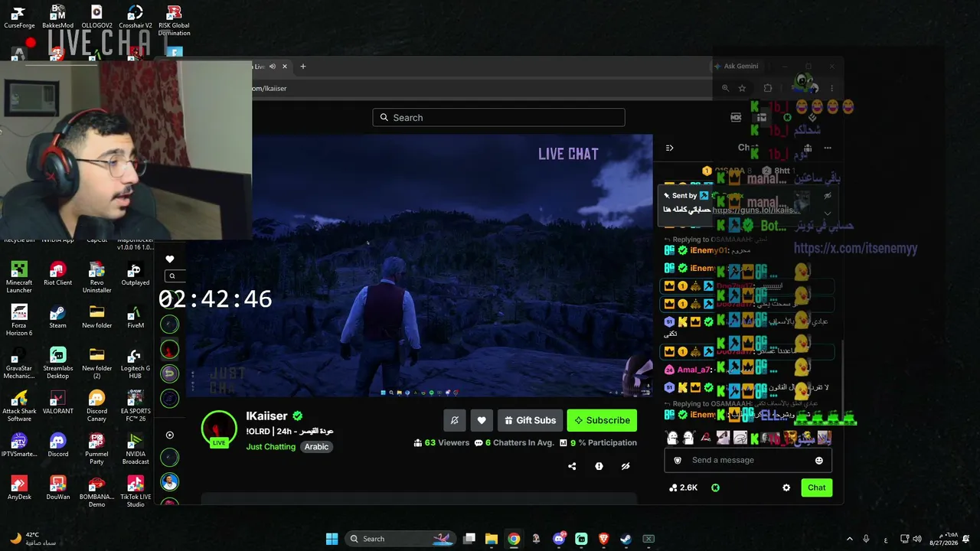This screenshot has height=551, width=980.
Task: Launch EA SPORTS FC 26 desktop icon
Action: [x=136, y=406]
